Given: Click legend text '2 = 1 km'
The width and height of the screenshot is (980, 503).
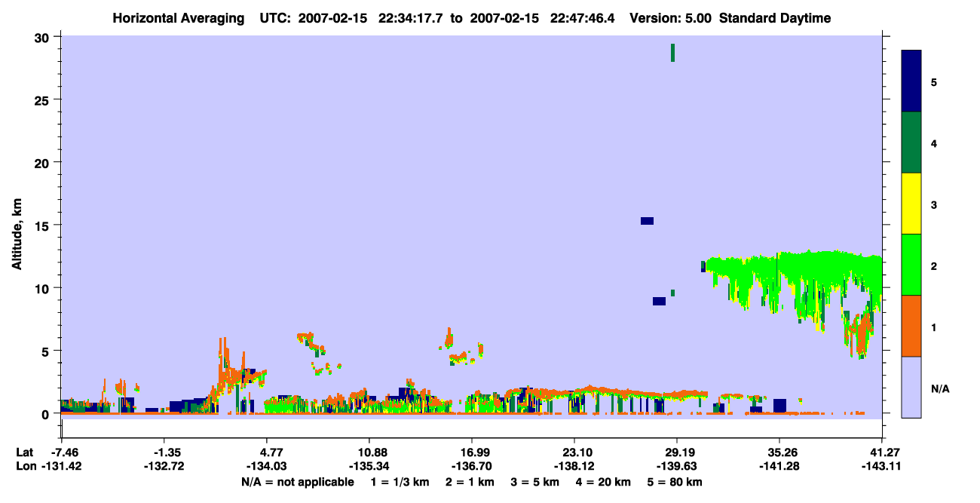Looking at the screenshot, I should [470, 482].
